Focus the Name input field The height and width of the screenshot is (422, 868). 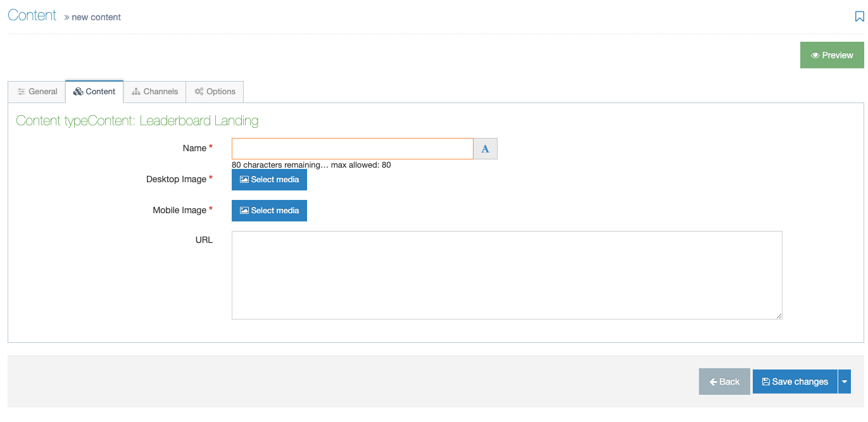pyautogui.click(x=353, y=149)
